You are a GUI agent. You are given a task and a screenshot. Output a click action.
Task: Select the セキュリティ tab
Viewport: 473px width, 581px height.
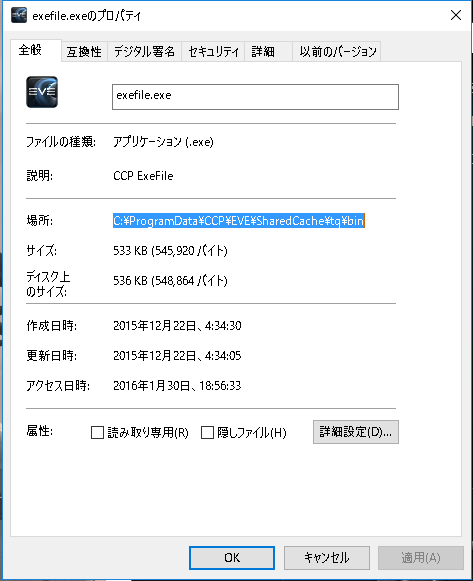pyautogui.click(x=213, y=51)
